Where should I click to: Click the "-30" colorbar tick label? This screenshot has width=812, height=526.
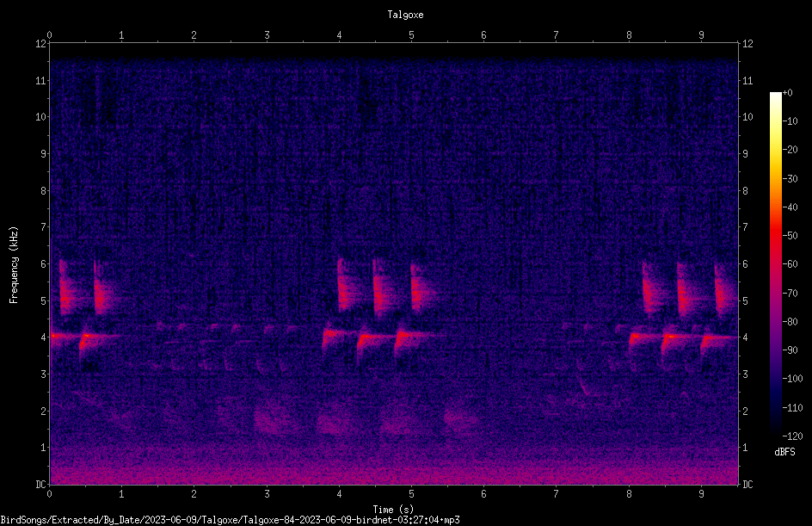pyautogui.click(x=790, y=179)
